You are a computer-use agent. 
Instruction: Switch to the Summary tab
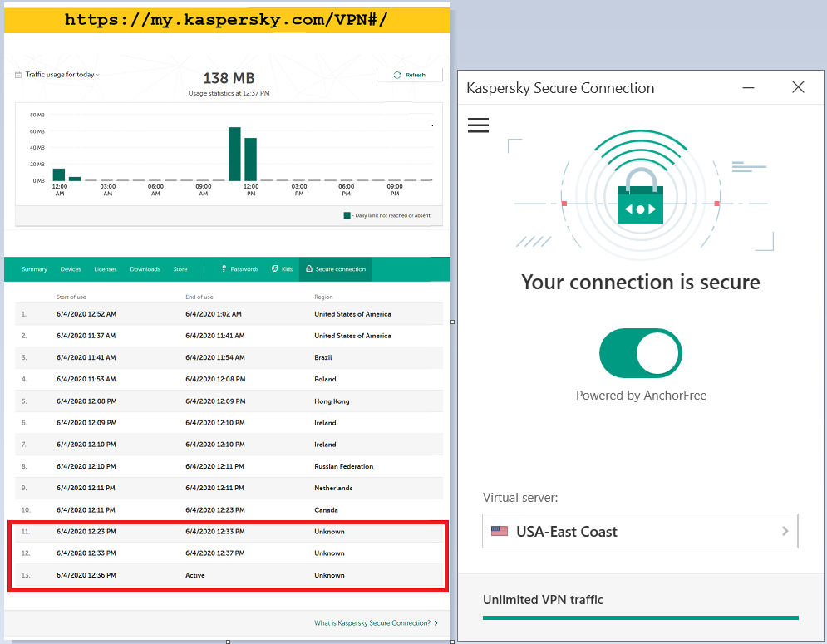[x=34, y=269]
